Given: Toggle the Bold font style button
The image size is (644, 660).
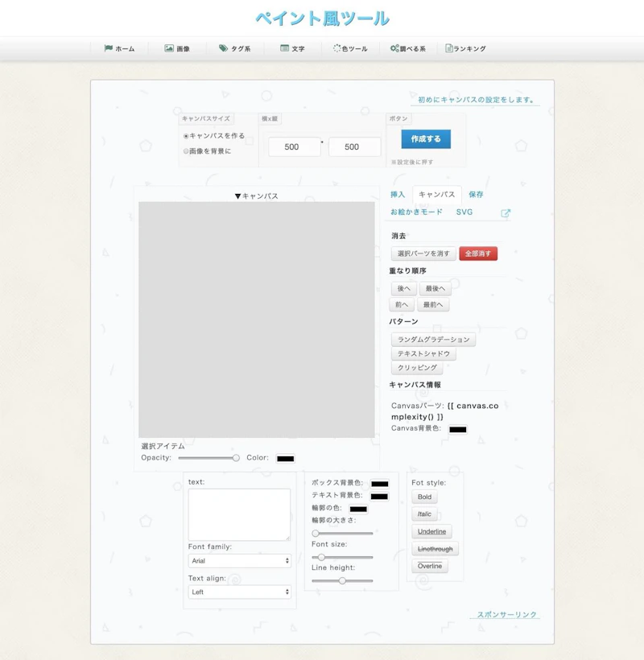Looking at the screenshot, I should 424,497.
